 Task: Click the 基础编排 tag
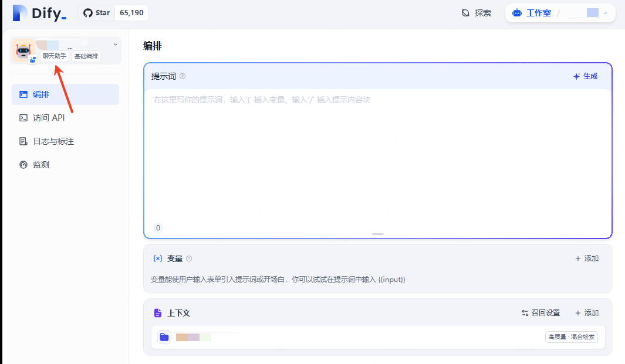coord(86,56)
